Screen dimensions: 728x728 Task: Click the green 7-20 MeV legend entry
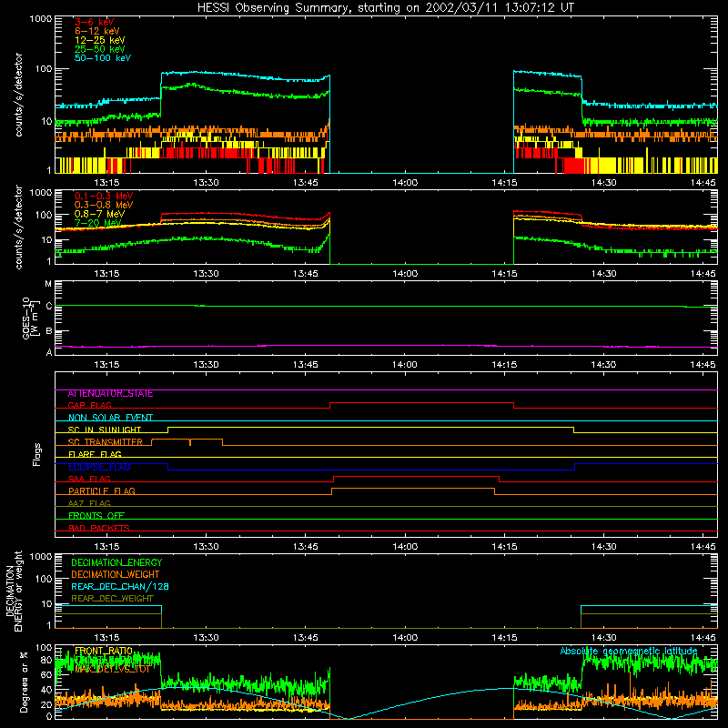tap(97, 223)
